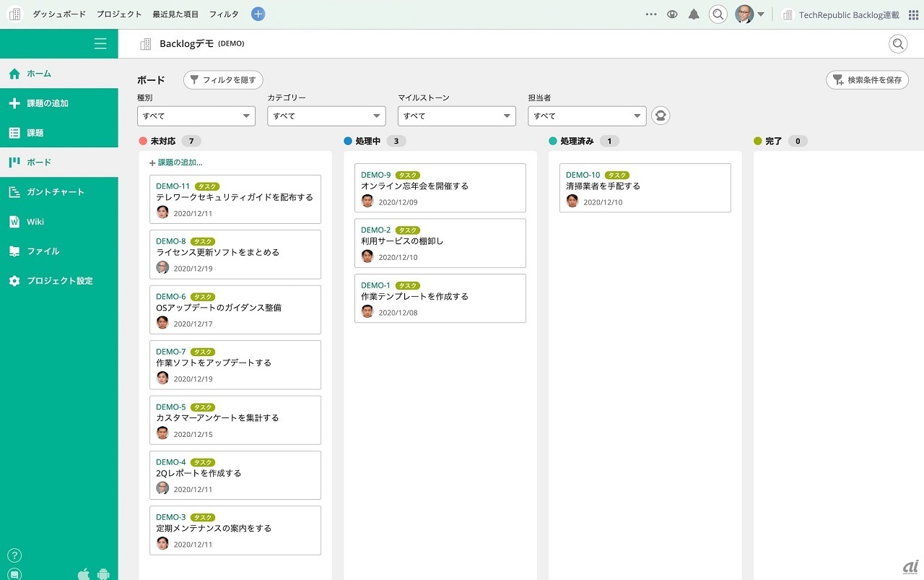The height and width of the screenshot is (580, 924).
Task: Open the カテゴリー dropdown
Action: click(326, 116)
